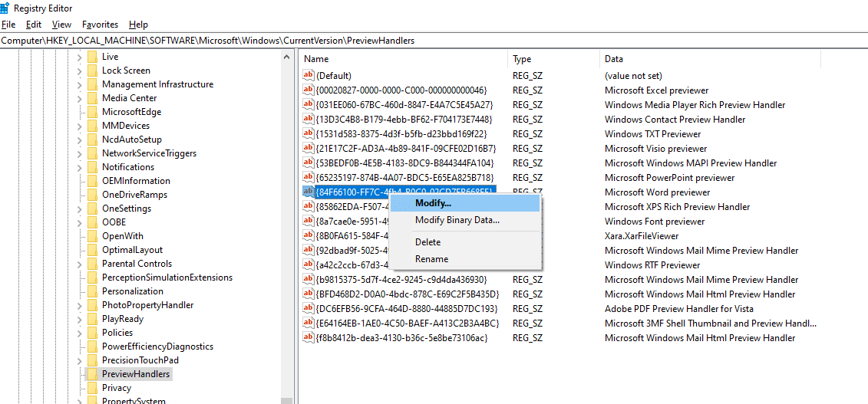Click the ab icon of the {b9815375 value
This screenshot has height=404, width=868.
pos(309,279)
